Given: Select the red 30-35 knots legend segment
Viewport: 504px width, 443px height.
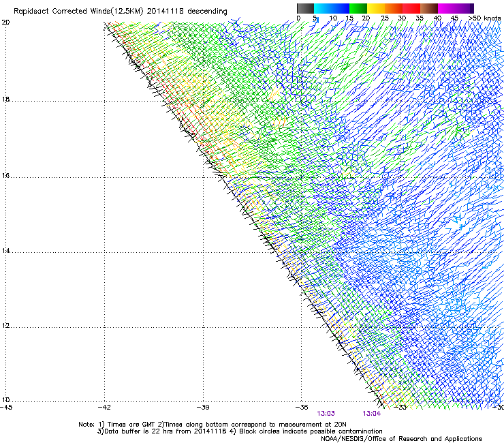Looking at the screenshot, I should tap(411, 8).
